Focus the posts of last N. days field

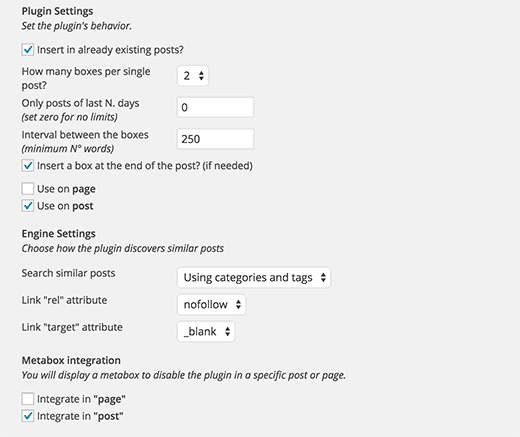click(215, 107)
